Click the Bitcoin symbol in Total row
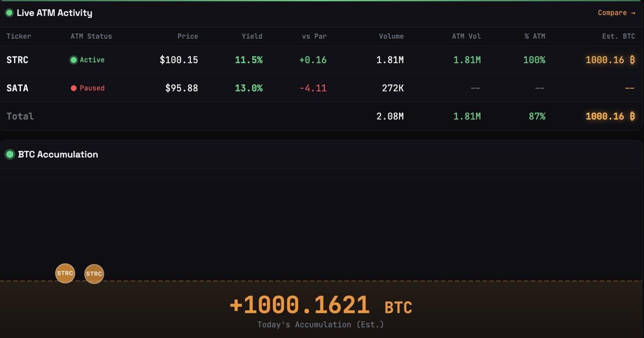Viewport: 644px width, 338px height. point(632,116)
